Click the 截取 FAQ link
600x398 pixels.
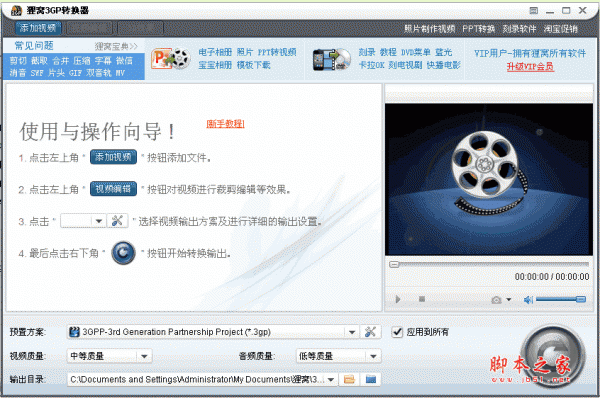(x=39, y=60)
